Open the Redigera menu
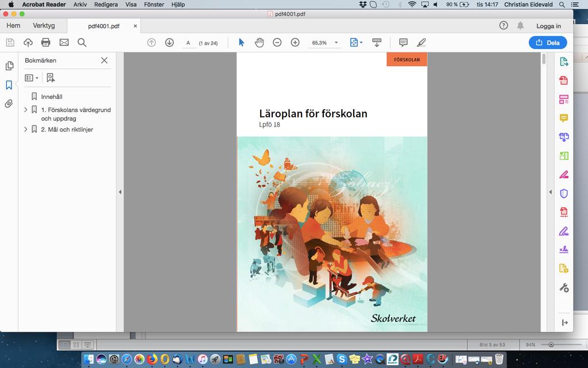The height and width of the screenshot is (368, 588). tap(106, 5)
